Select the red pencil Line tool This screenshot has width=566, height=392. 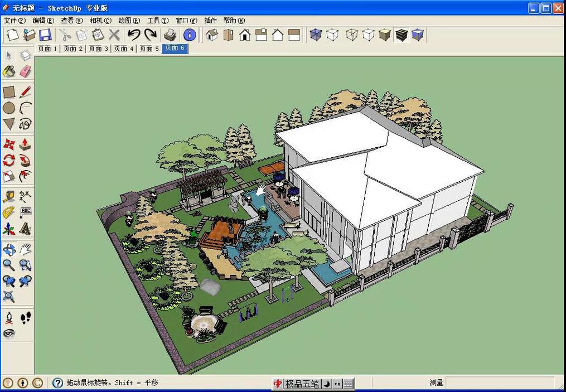coord(25,92)
